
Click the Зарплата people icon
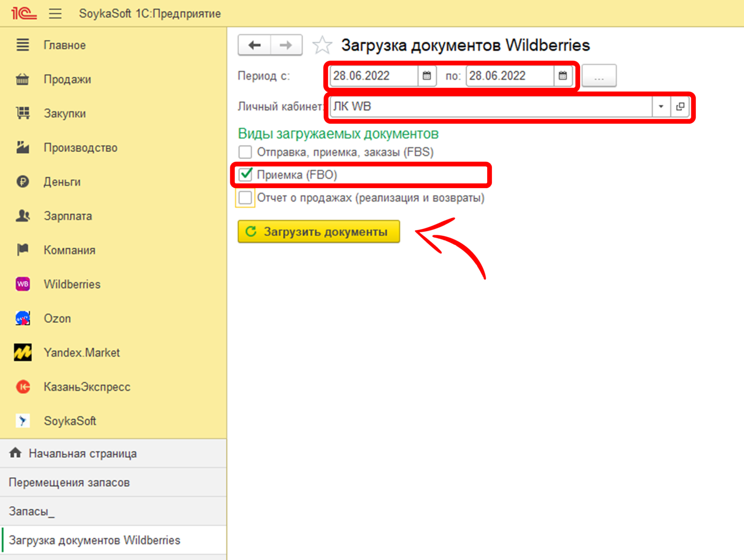[x=23, y=216]
